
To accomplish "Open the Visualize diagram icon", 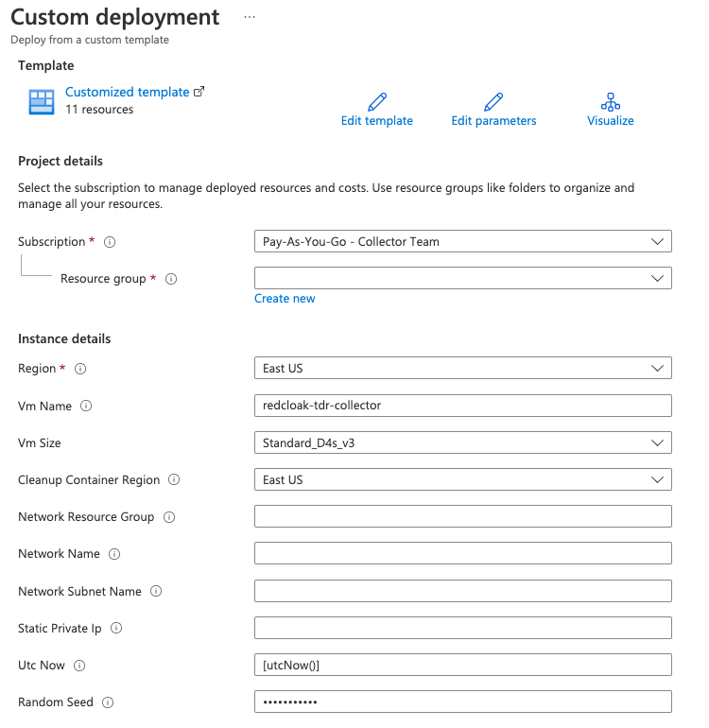I will [x=610, y=102].
